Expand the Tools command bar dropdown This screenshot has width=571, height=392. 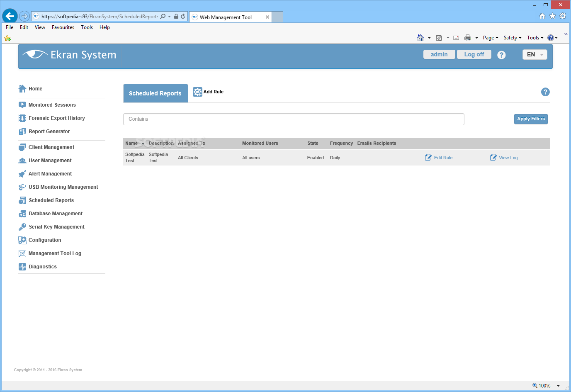(x=535, y=38)
